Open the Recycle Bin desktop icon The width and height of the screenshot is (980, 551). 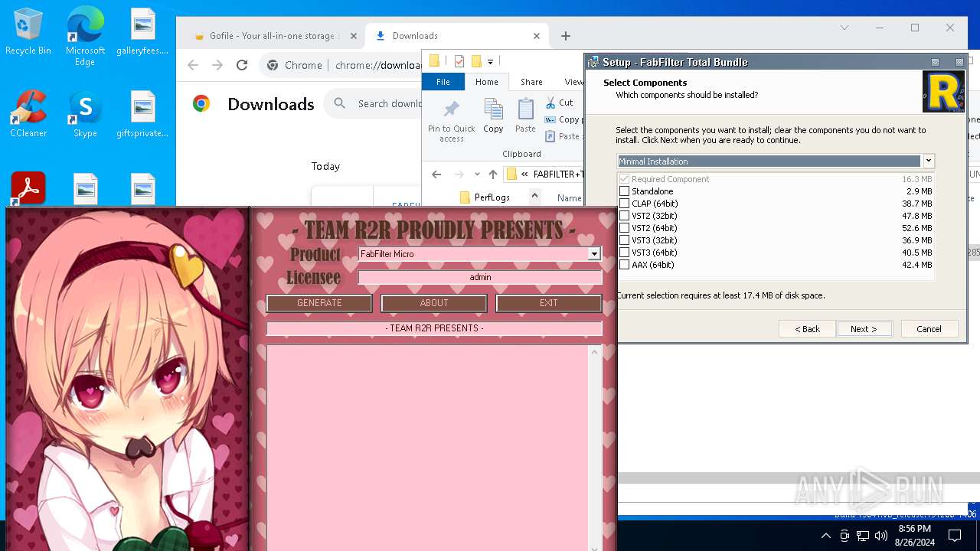28,32
